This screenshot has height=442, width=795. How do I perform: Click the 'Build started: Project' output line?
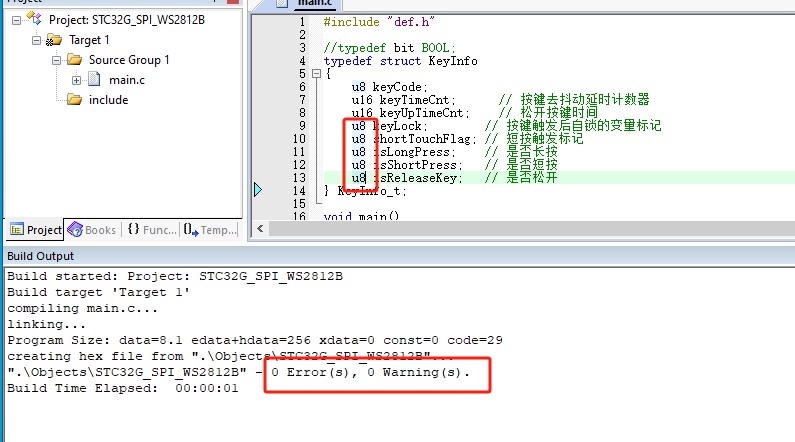point(175,277)
